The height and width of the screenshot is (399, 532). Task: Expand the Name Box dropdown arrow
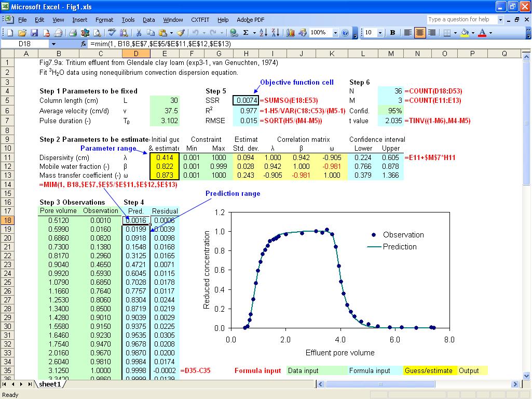(x=53, y=44)
